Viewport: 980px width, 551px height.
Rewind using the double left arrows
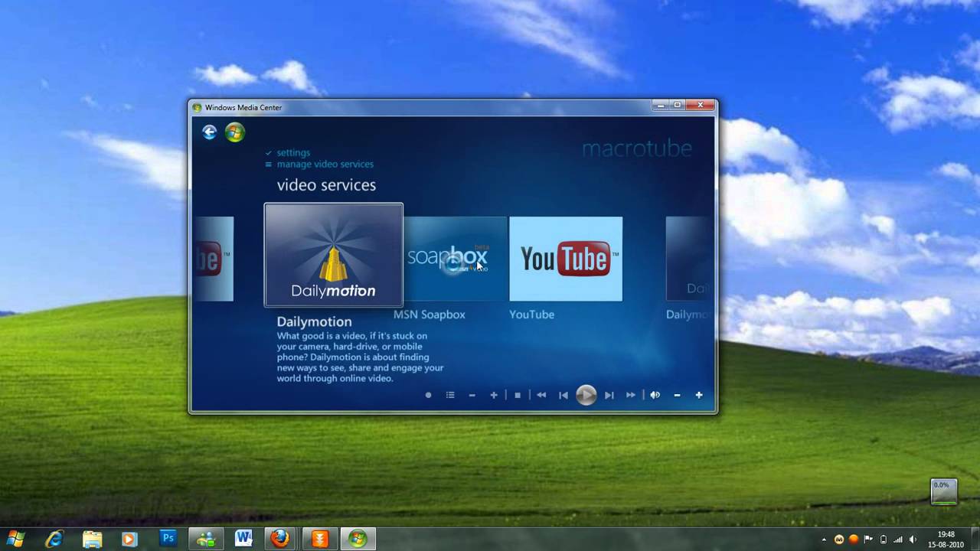(x=541, y=395)
